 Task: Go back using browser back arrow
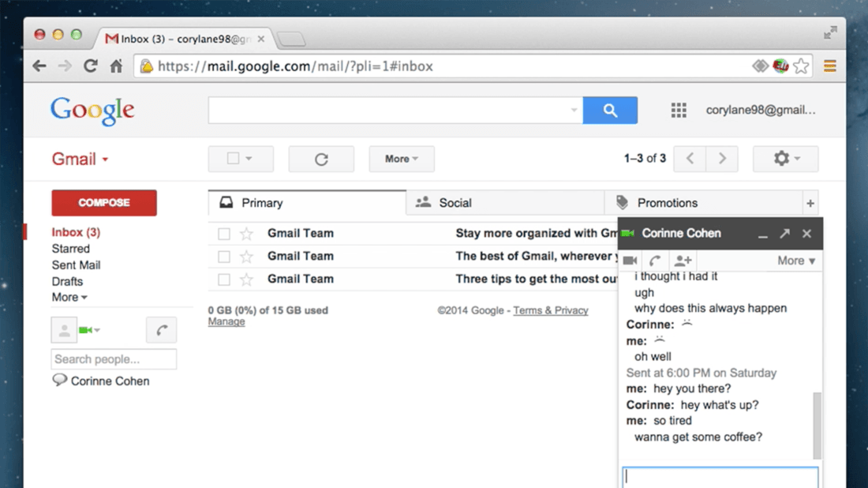pyautogui.click(x=39, y=66)
